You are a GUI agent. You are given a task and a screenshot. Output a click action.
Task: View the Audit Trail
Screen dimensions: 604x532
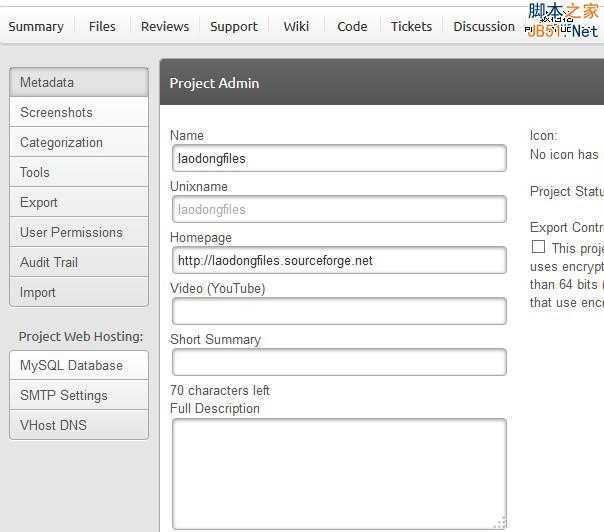(79, 262)
